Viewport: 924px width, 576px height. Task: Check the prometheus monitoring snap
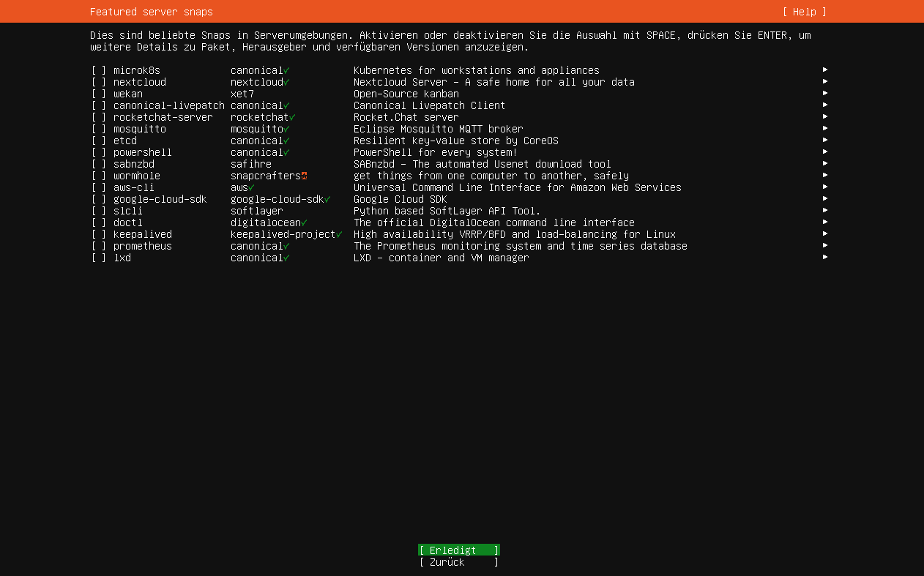pyautogui.click(x=99, y=246)
